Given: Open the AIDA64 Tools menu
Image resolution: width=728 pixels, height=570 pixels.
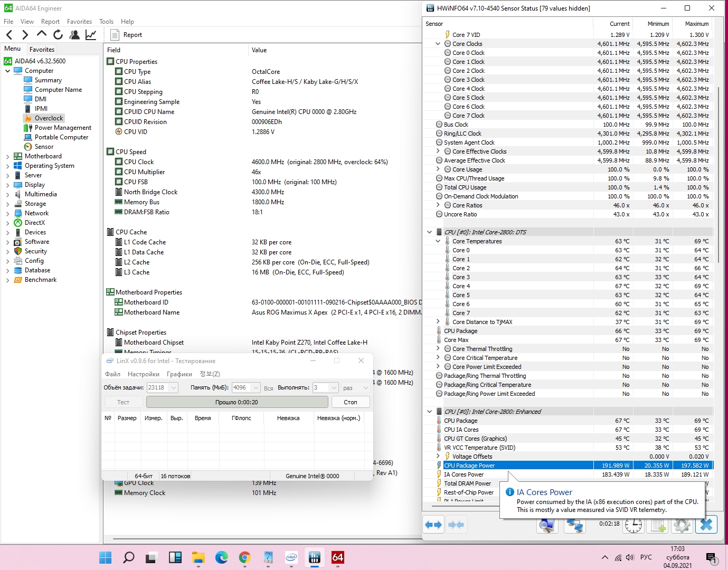Looking at the screenshot, I should [106, 22].
